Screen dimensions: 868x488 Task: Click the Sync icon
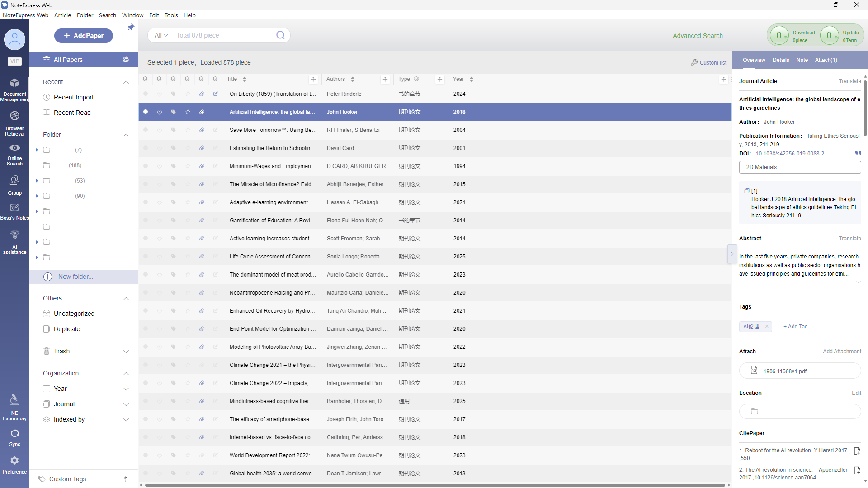14,436
